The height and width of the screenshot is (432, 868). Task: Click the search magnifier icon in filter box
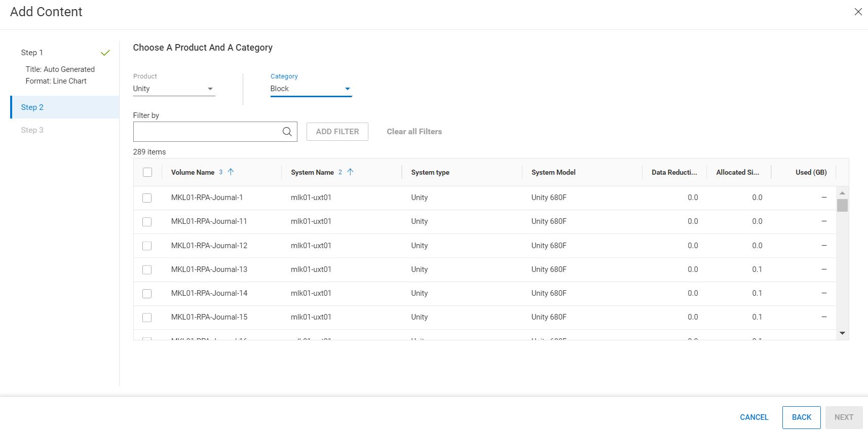tap(287, 132)
